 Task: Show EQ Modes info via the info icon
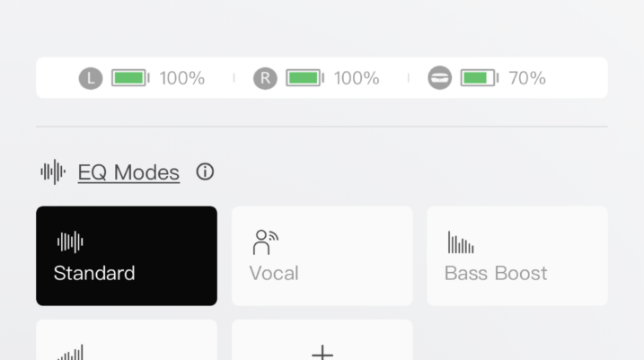[205, 171]
